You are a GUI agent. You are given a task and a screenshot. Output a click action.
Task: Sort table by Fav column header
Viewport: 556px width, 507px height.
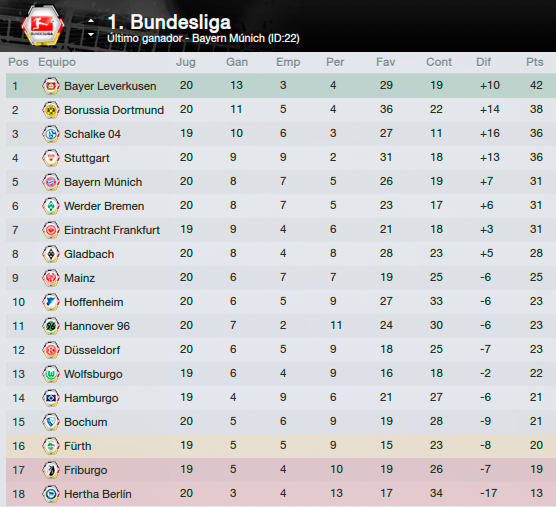(385, 62)
